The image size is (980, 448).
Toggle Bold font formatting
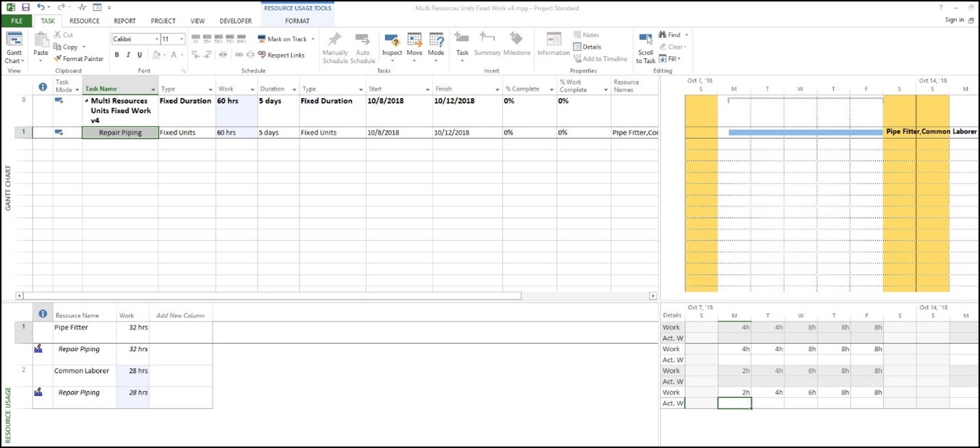point(117,55)
